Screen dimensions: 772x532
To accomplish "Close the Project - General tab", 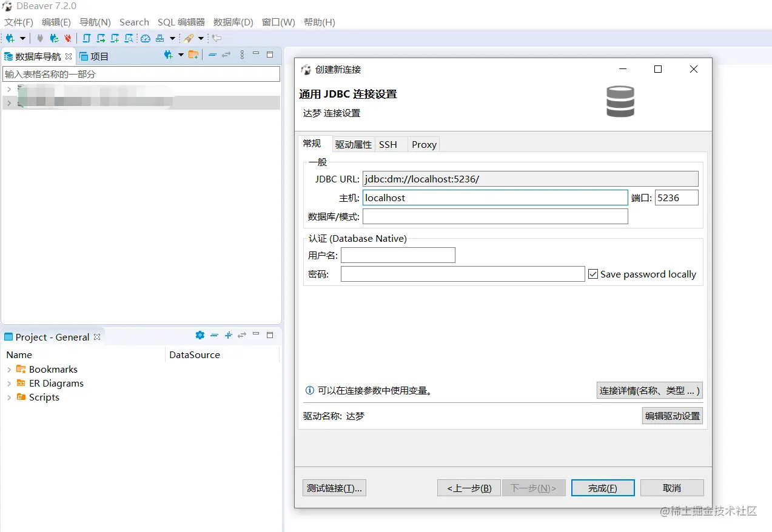I will click(97, 337).
